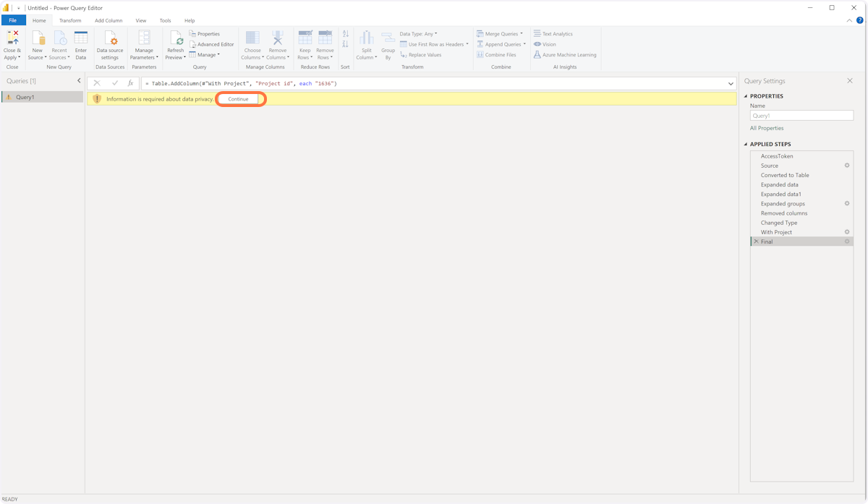The width and height of the screenshot is (868, 504).
Task: Close the Query Settings pane
Action: coord(850,81)
